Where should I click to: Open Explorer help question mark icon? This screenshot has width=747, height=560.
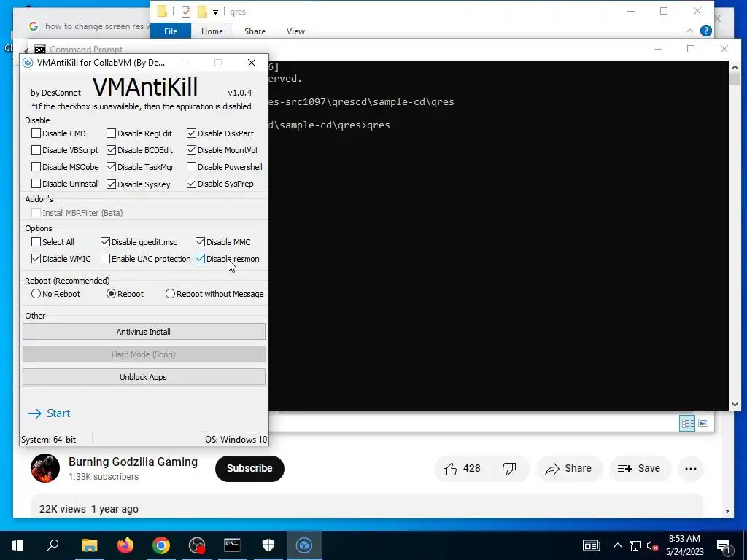coord(705,31)
